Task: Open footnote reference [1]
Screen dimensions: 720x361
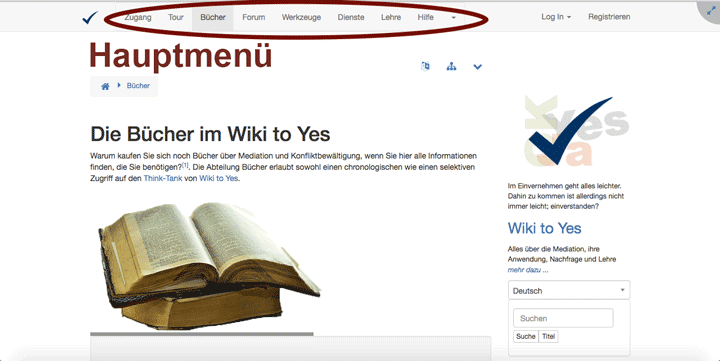Action: (x=185, y=164)
